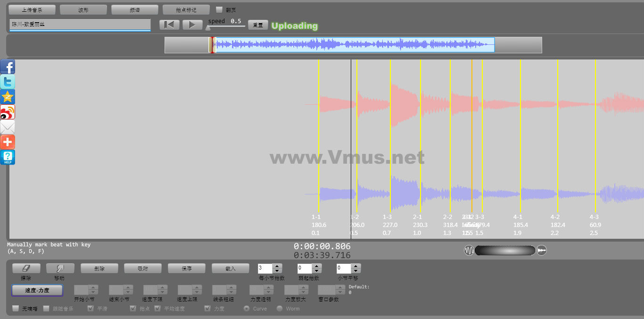Open the HELP question mark icon

tap(8, 157)
